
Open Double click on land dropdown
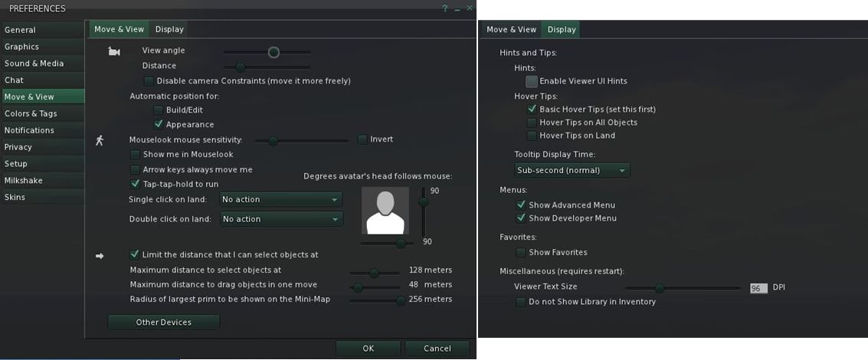pos(280,219)
